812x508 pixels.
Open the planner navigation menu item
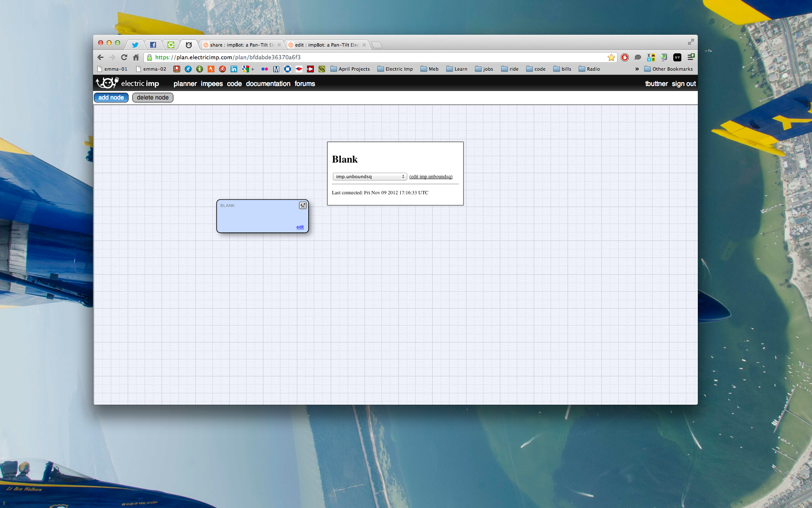pos(185,83)
